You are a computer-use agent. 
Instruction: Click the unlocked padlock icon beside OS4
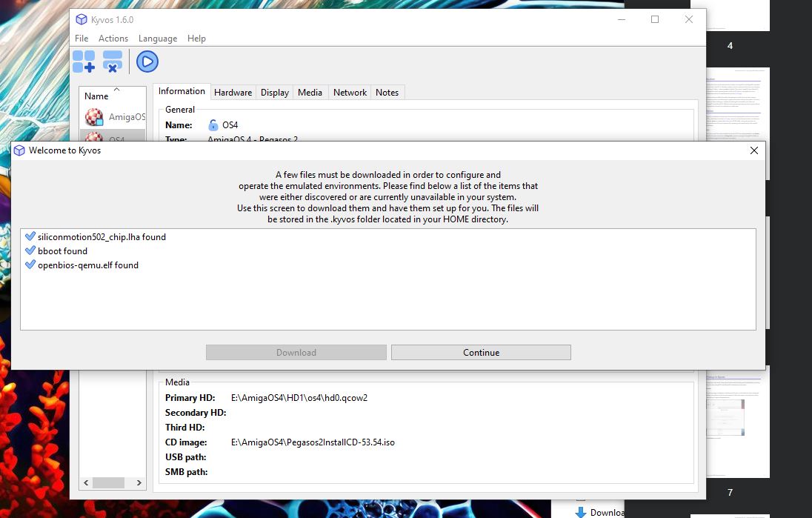click(x=213, y=125)
